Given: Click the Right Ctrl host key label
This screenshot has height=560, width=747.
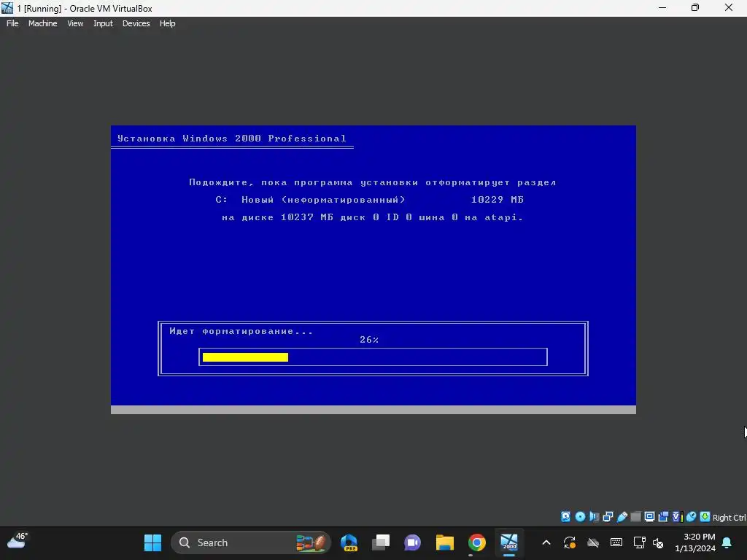Looking at the screenshot, I should (x=729, y=518).
